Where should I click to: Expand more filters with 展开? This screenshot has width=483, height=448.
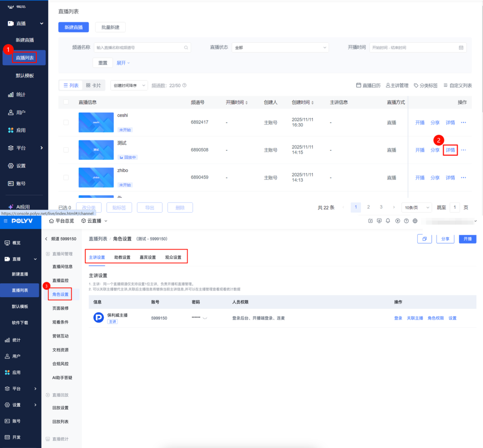(x=123, y=63)
